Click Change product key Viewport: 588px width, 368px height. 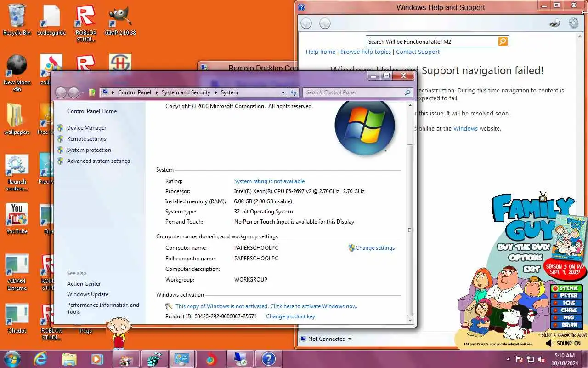pyautogui.click(x=290, y=316)
